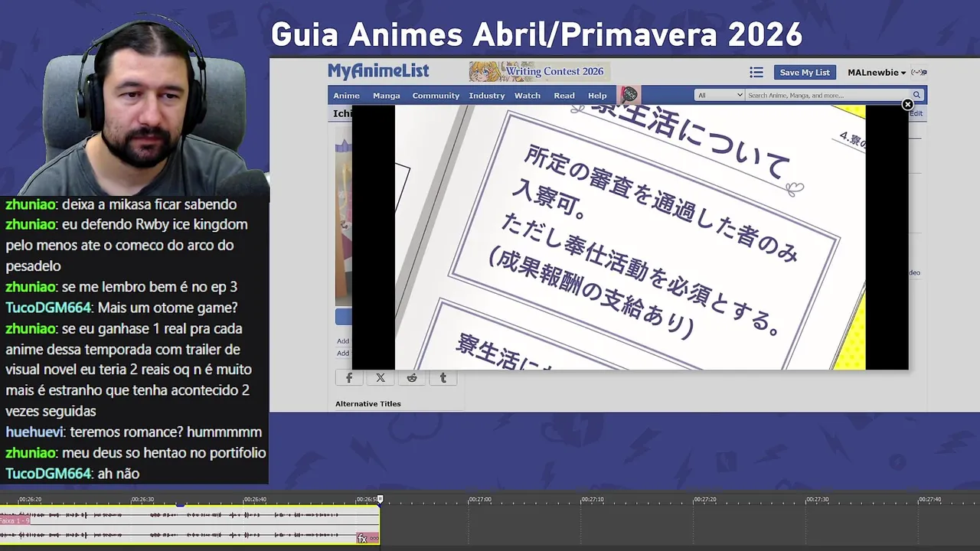Click timeline ruler at 00:27:30
The image size is (980, 551).
point(817,499)
